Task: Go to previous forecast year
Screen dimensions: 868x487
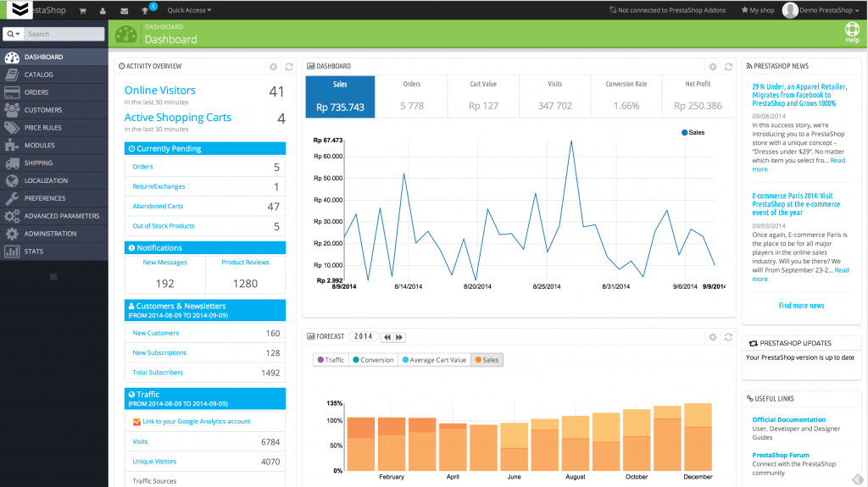Action: (387, 337)
